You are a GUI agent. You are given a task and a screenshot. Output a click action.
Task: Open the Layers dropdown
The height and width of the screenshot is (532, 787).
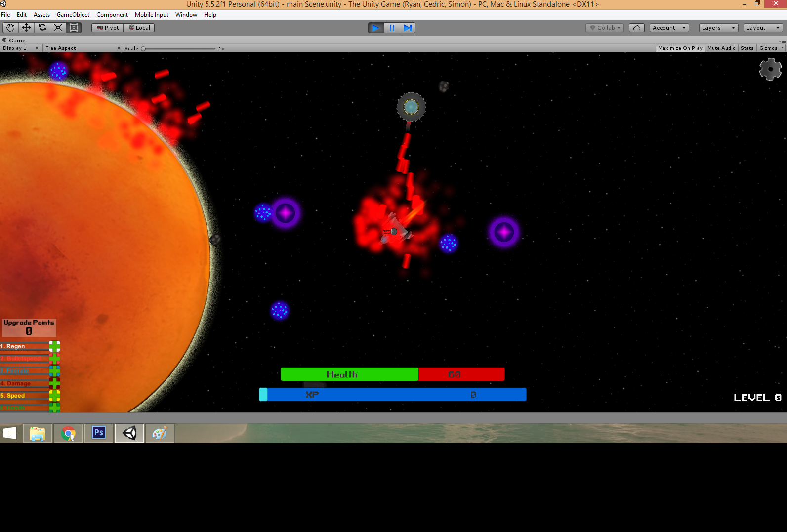click(x=718, y=28)
